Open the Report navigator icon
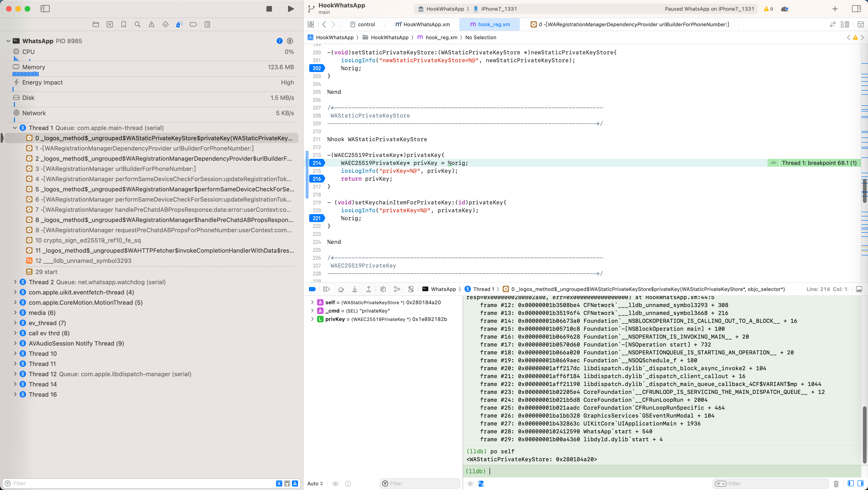This screenshot has height=490, width=868. point(208,24)
